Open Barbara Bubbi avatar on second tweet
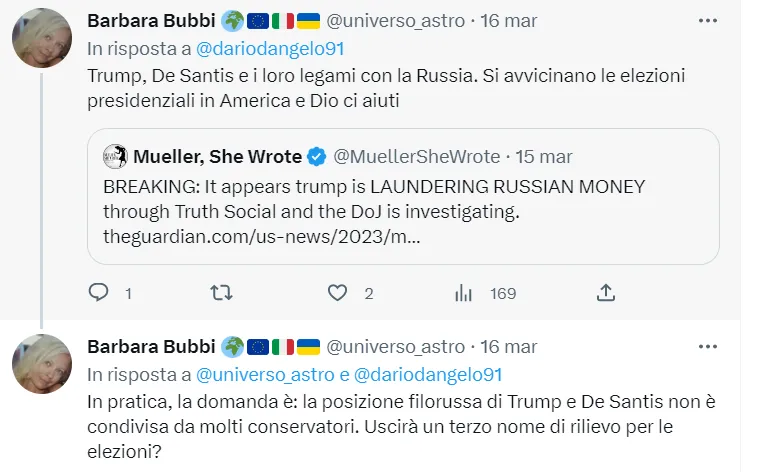775x472 pixels. point(41,364)
